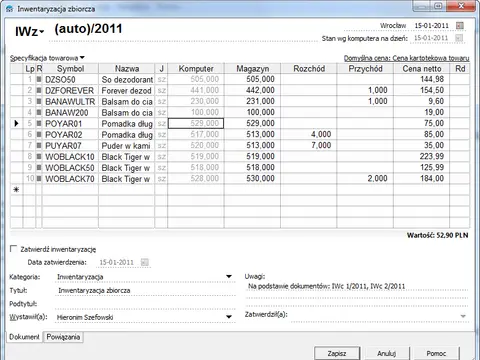Image resolution: width=480 pixels, height=360 pixels.
Task: Open the Wystawił(a) dropdown arrow
Action: 229,317
